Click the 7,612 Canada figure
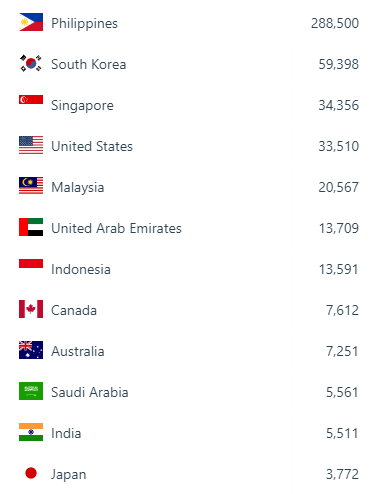This screenshot has width=382, height=494. [343, 310]
